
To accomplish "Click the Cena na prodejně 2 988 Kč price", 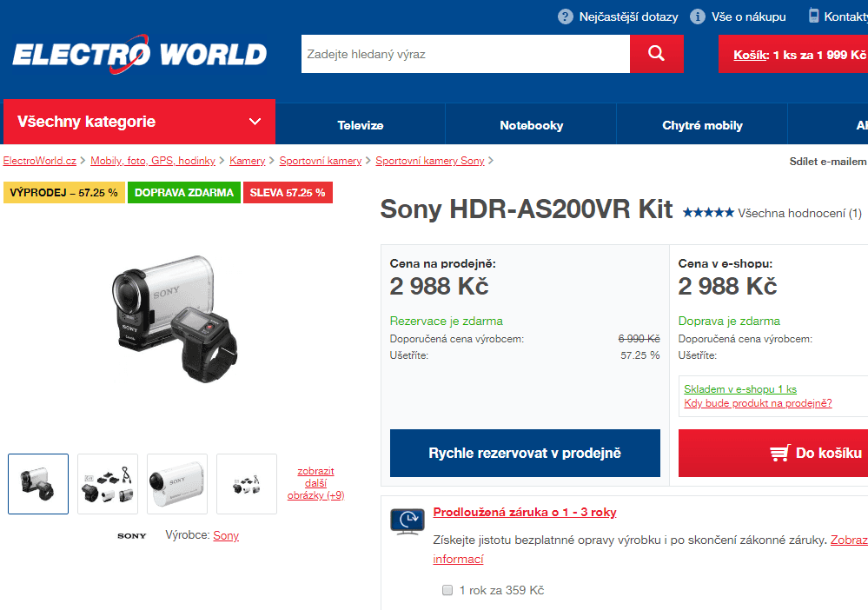I will coord(439,286).
